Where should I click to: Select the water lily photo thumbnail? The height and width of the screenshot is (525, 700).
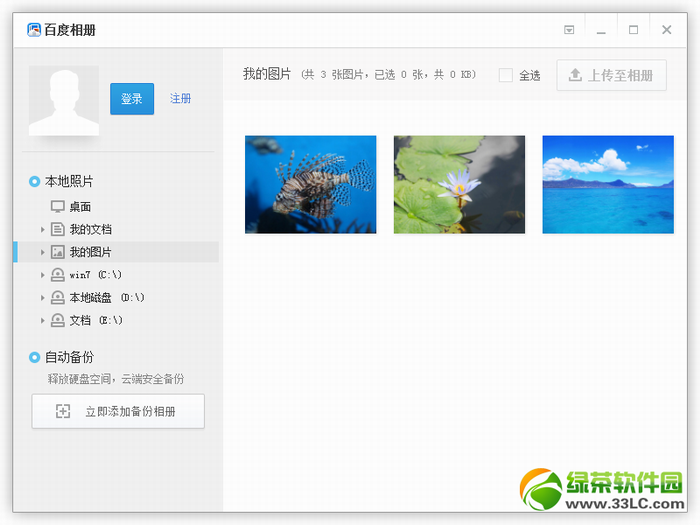[459, 184]
